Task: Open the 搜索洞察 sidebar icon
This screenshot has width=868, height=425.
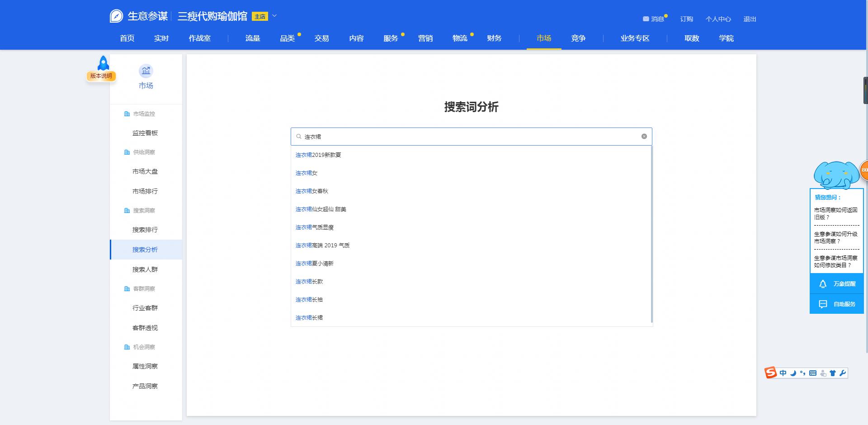Action: coord(127,210)
